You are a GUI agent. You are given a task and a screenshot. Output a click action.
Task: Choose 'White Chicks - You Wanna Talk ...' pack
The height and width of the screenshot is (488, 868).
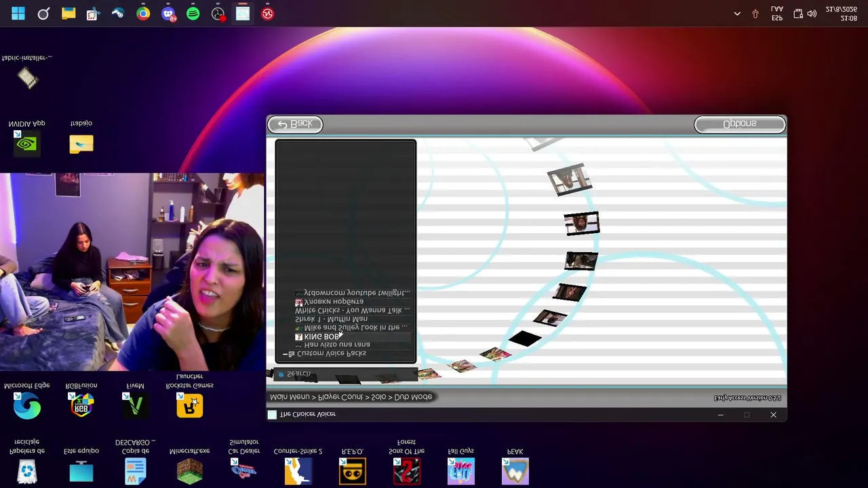tap(352, 310)
